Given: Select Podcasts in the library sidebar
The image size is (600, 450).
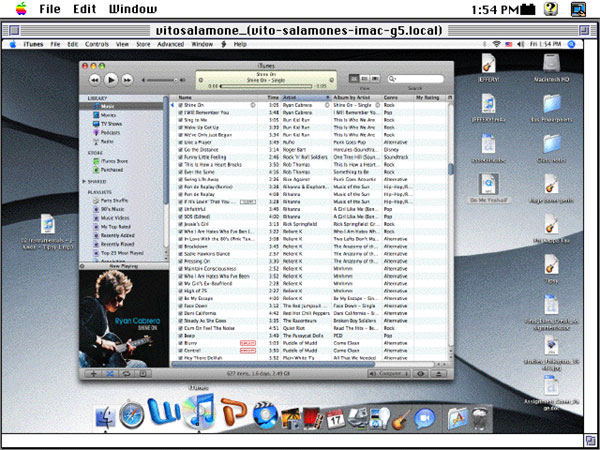Looking at the screenshot, I should 111,130.
